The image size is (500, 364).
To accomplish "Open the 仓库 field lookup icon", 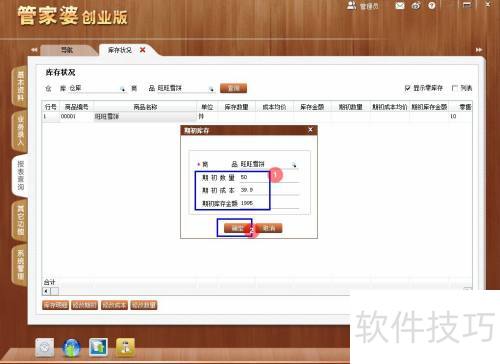I will point(123,89).
